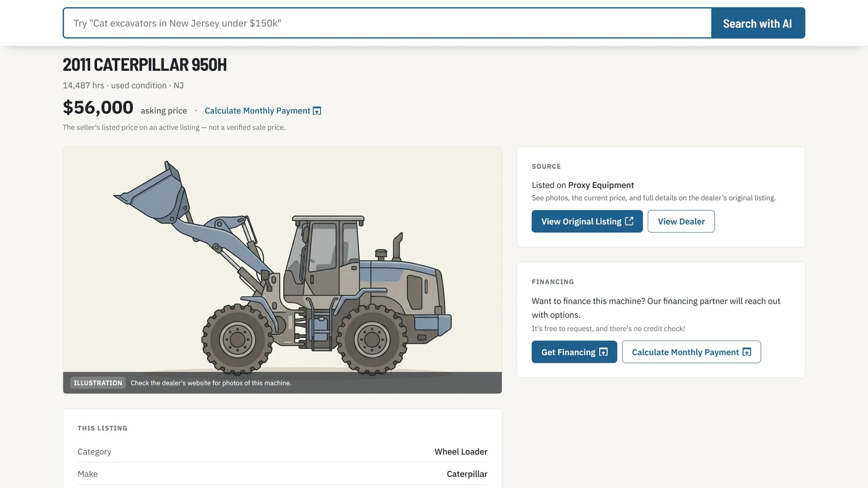
Task: Click the 'asking price' label
Action: click(164, 111)
